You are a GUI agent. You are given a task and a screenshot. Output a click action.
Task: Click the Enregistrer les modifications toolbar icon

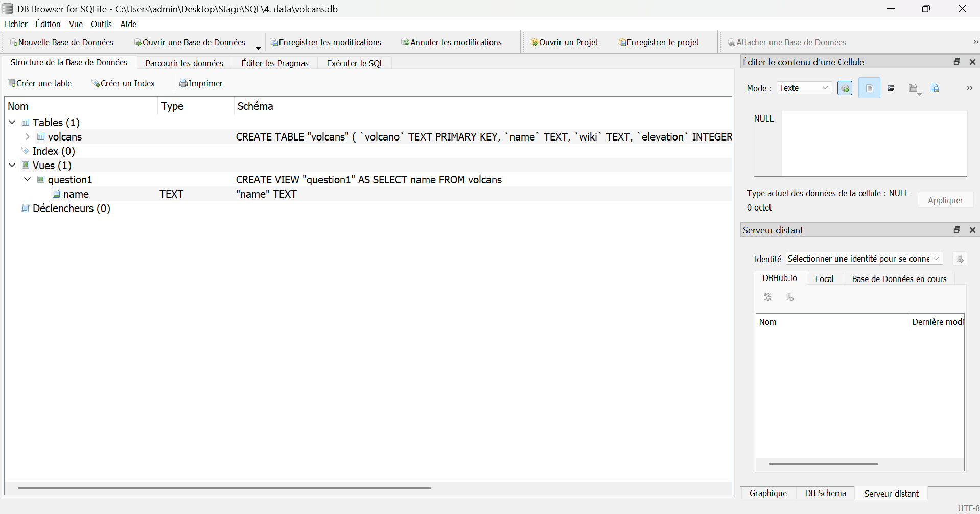coord(275,42)
